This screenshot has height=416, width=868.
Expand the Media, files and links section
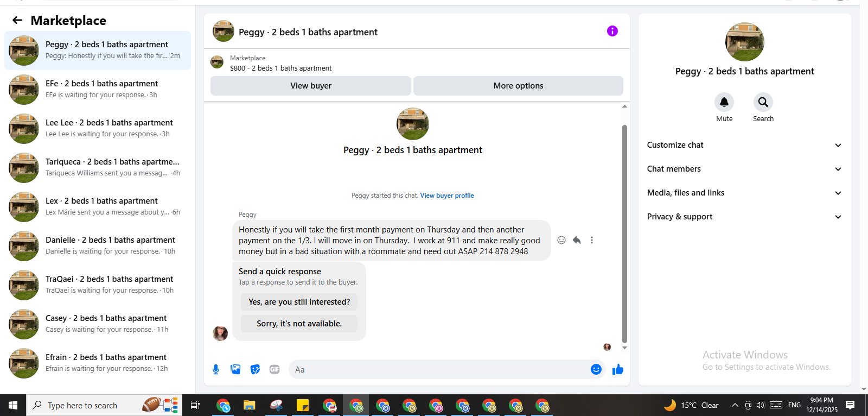pyautogui.click(x=744, y=193)
